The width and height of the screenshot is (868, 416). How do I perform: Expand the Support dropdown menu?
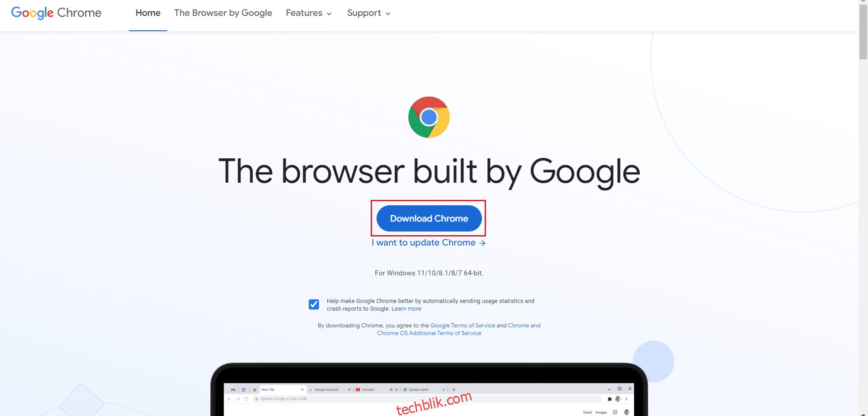[368, 13]
